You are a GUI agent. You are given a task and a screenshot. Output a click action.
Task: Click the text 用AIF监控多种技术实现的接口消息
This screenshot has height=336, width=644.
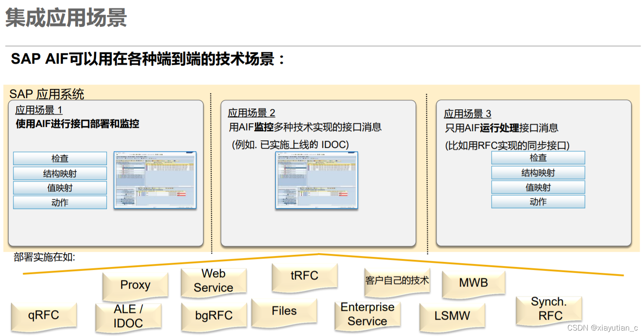pos(305,127)
